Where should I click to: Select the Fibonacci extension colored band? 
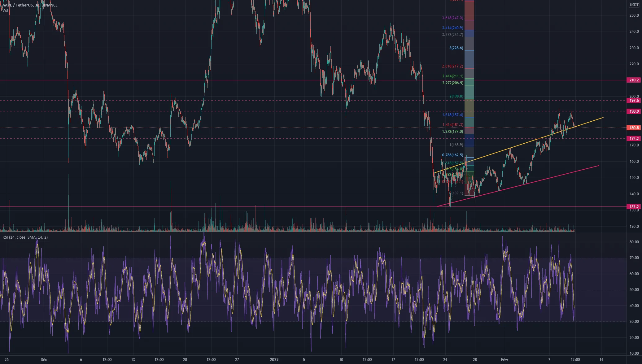[x=469, y=98]
